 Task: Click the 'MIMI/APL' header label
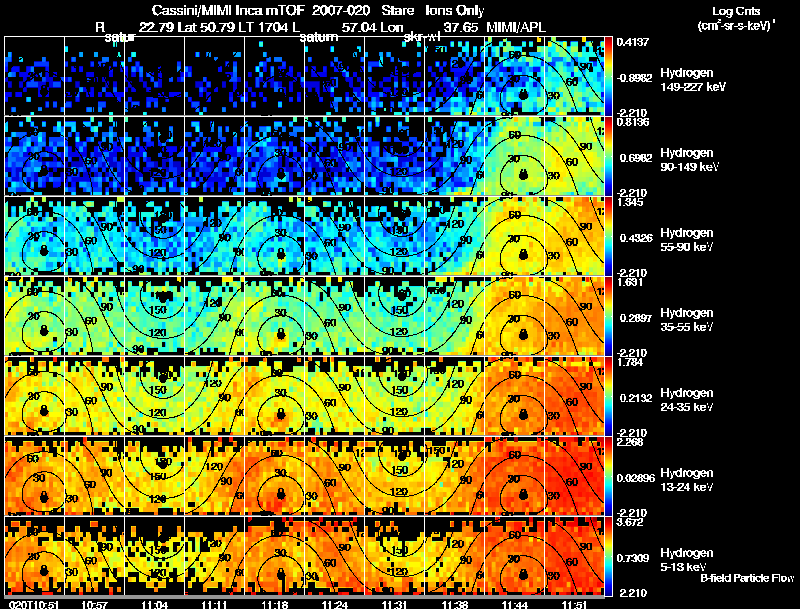pos(516,27)
